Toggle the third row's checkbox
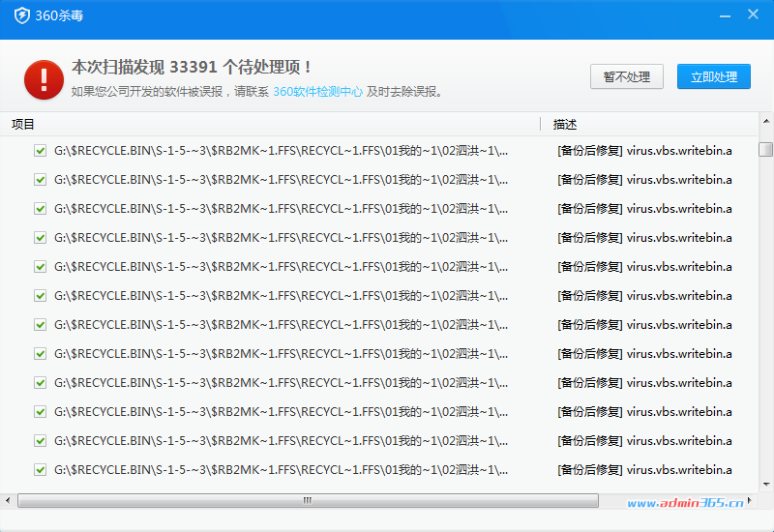The height and width of the screenshot is (532, 774). [x=40, y=209]
